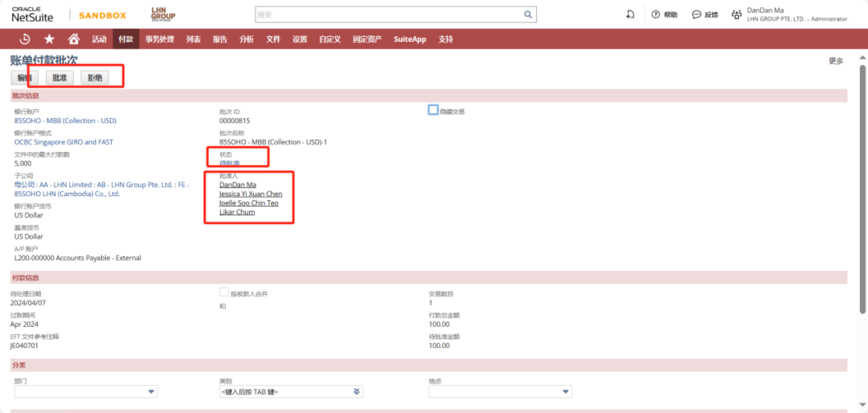Open the shortcuts star icon

49,39
